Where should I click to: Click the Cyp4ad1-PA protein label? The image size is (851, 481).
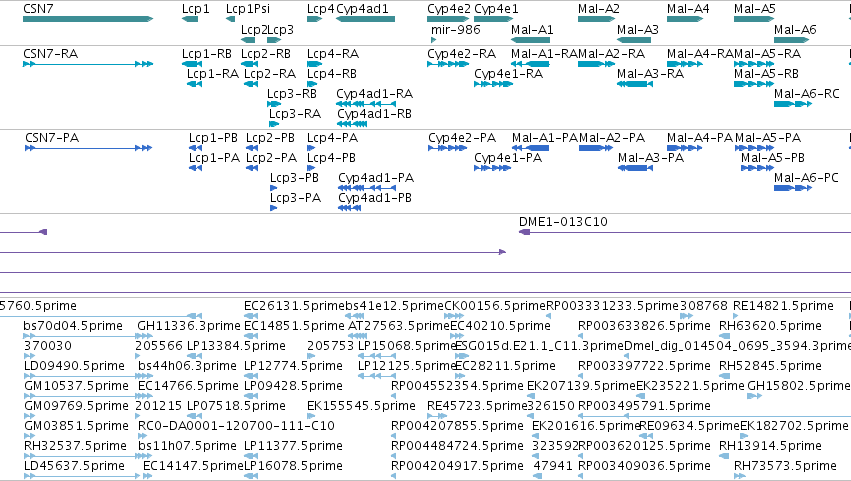376,179
